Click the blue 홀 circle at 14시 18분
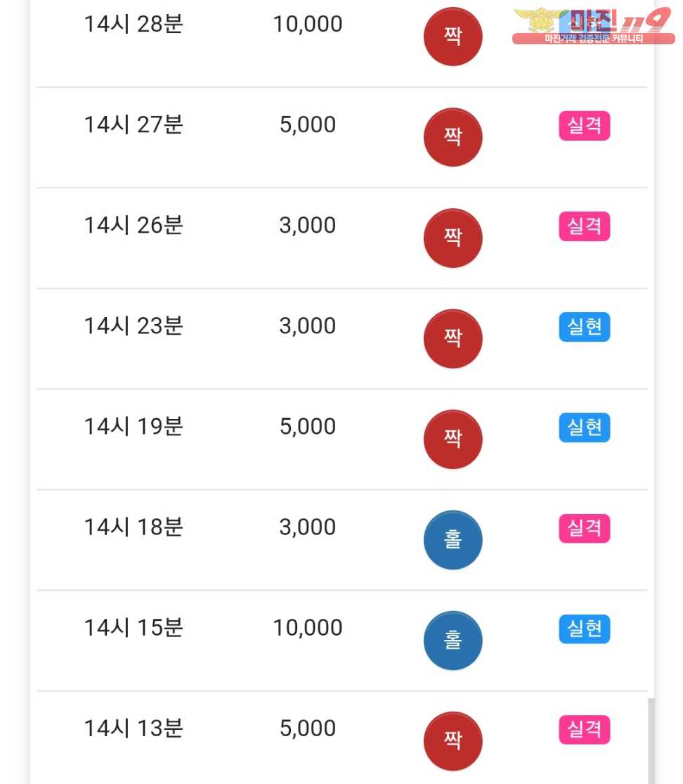Viewport: 683px width, 784px height. (x=453, y=540)
